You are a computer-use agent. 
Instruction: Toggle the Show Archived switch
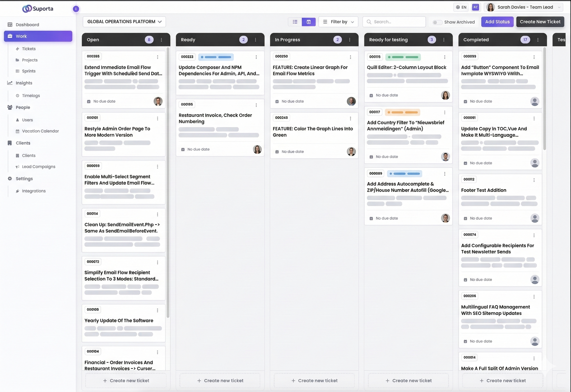(437, 22)
